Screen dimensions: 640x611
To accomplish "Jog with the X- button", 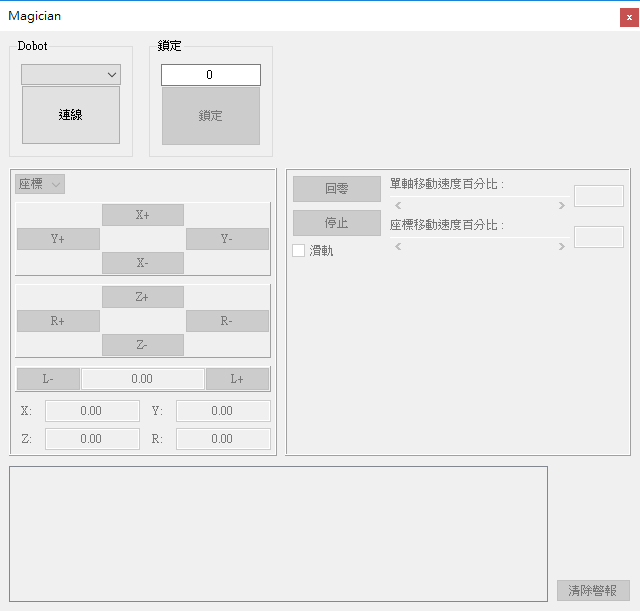I will coord(142,263).
